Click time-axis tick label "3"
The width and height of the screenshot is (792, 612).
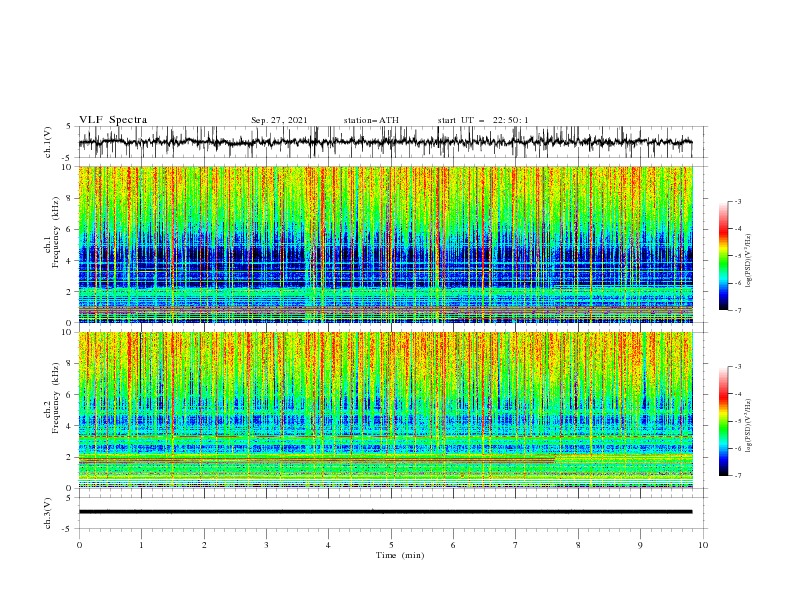coord(266,545)
